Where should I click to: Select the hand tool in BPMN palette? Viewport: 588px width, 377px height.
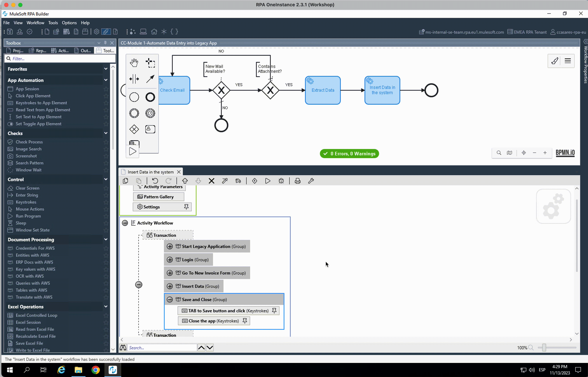134,63
